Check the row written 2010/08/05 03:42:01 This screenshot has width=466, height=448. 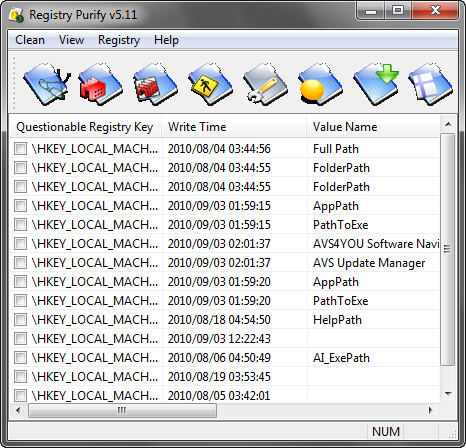coord(20,395)
